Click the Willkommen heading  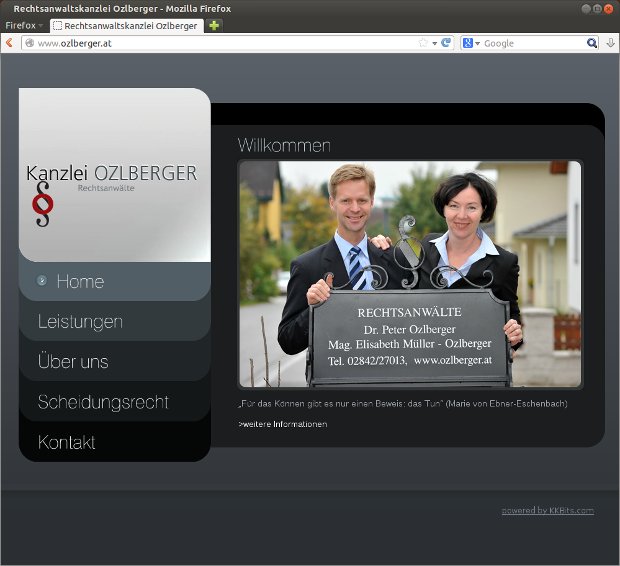[x=284, y=145]
